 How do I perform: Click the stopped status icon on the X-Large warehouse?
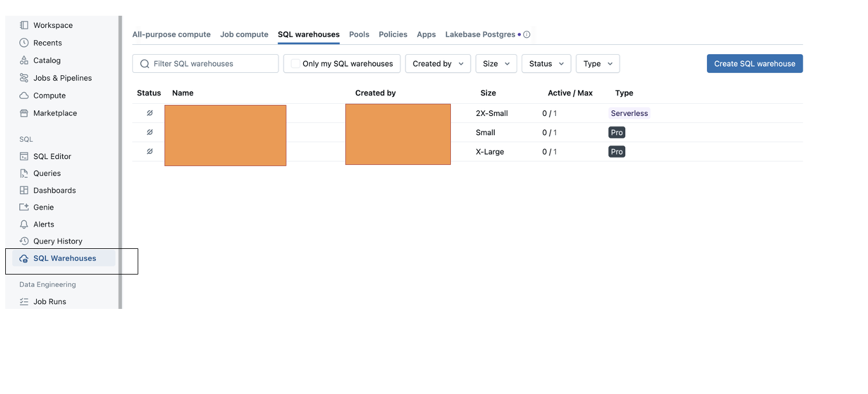pos(149,152)
